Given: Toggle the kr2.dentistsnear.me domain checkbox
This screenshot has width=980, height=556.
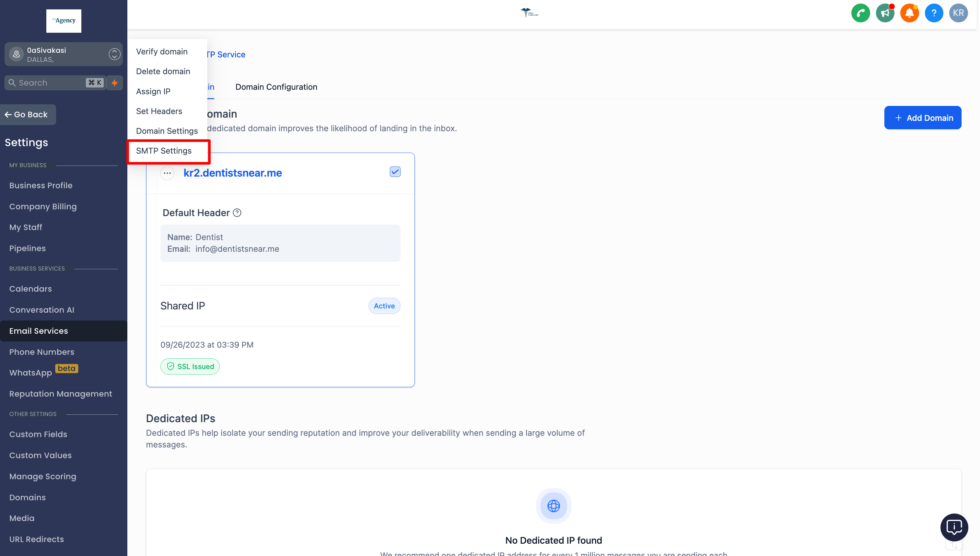Looking at the screenshot, I should pyautogui.click(x=395, y=172).
